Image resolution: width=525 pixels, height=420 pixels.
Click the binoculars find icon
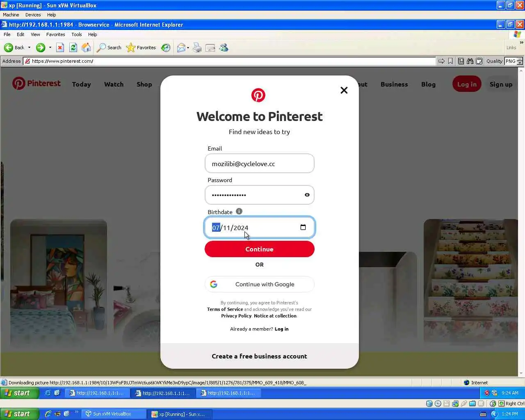click(470, 61)
